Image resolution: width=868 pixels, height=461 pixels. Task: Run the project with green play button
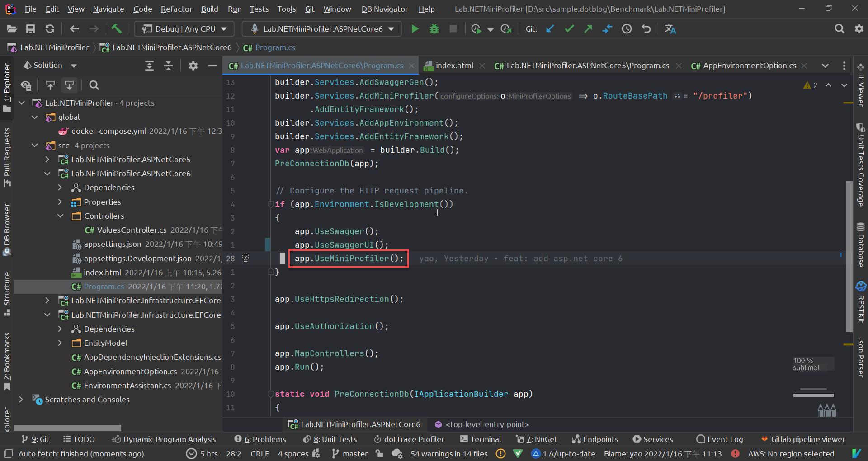[x=415, y=29]
